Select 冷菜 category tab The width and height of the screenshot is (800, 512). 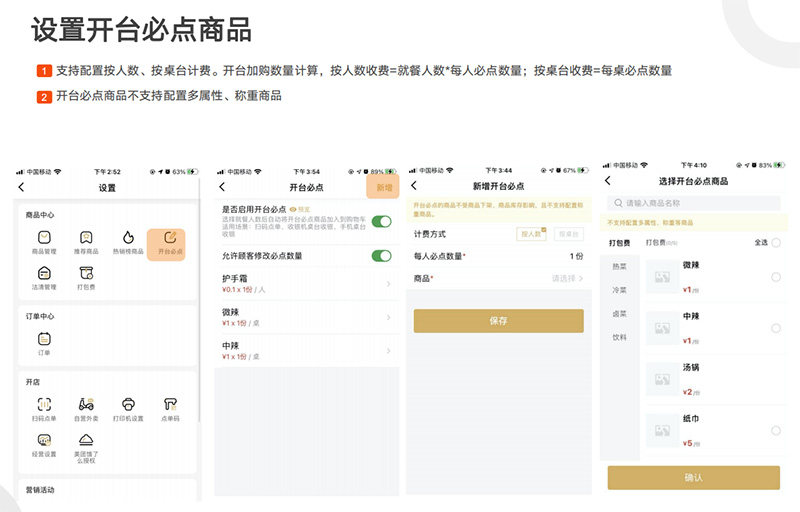[x=619, y=290]
